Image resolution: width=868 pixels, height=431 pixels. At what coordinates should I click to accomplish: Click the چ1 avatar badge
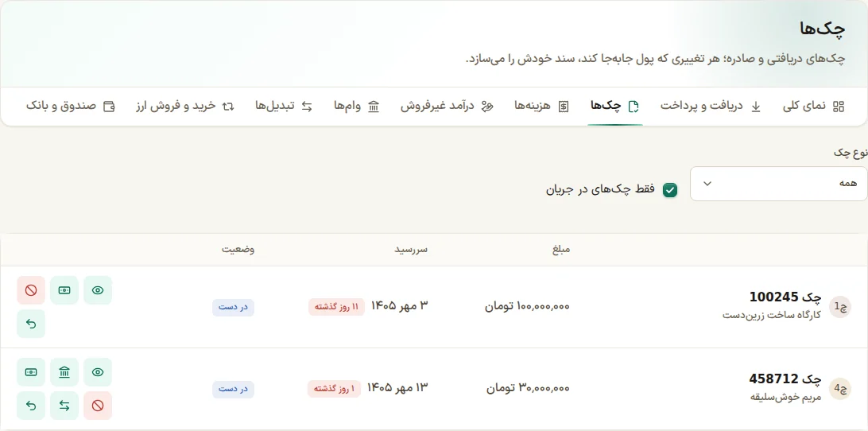click(x=839, y=306)
